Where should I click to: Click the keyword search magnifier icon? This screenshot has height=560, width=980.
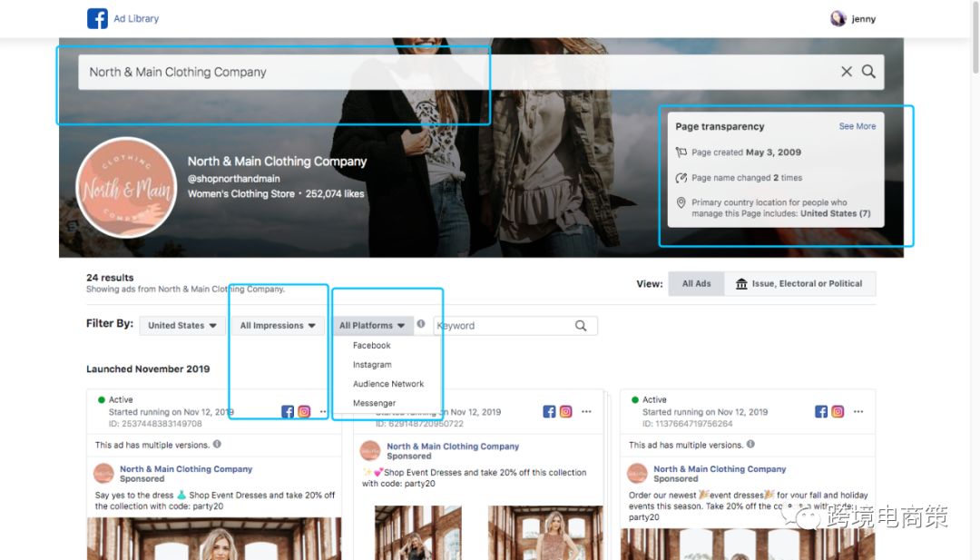point(581,326)
